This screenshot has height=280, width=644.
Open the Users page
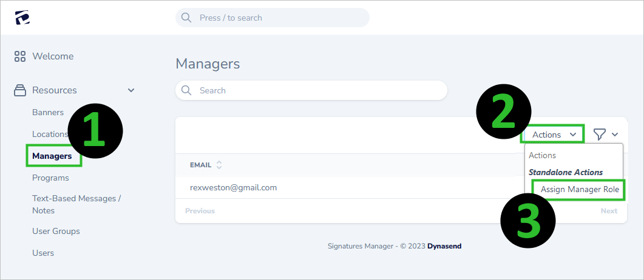[x=43, y=253]
